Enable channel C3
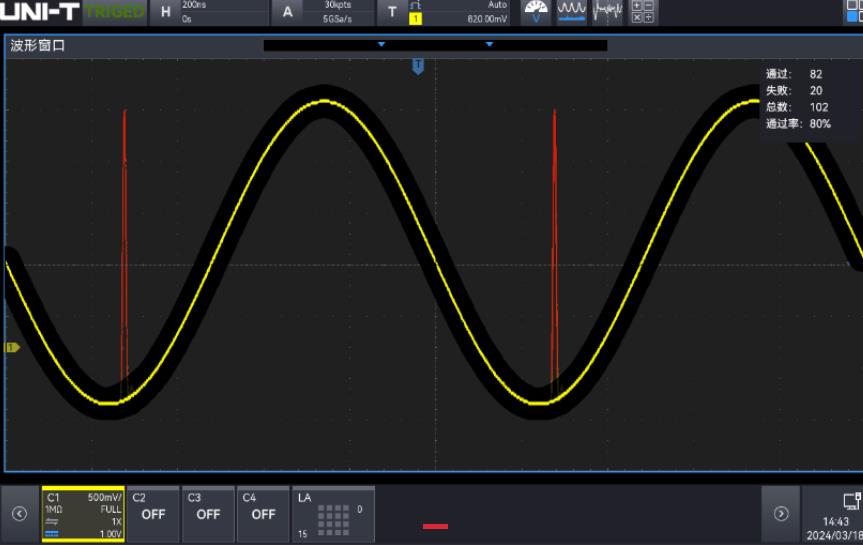Screen dimensions: 863x545 click(x=208, y=514)
